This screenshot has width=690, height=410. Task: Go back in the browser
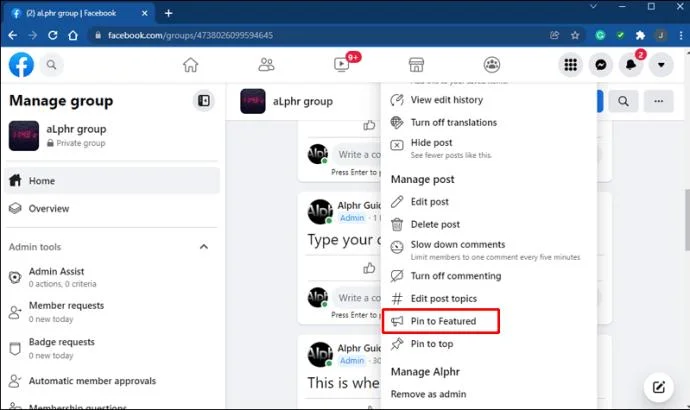[x=13, y=35]
